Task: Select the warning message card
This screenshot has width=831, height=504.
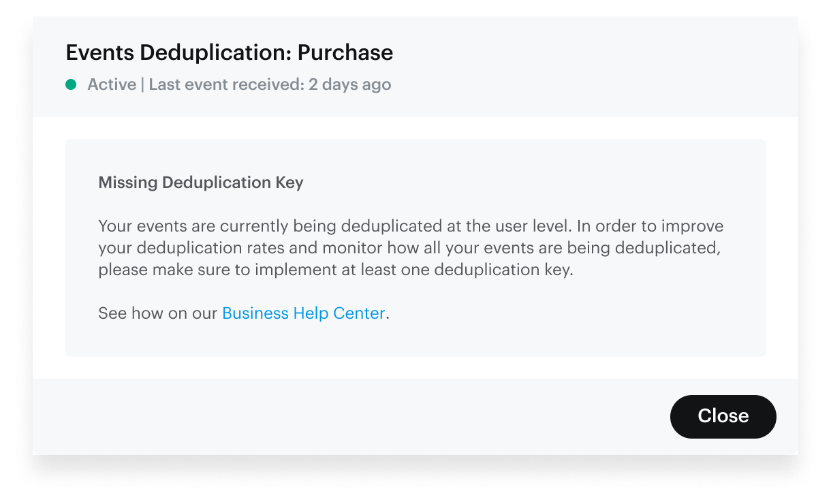Action: coord(415,247)
